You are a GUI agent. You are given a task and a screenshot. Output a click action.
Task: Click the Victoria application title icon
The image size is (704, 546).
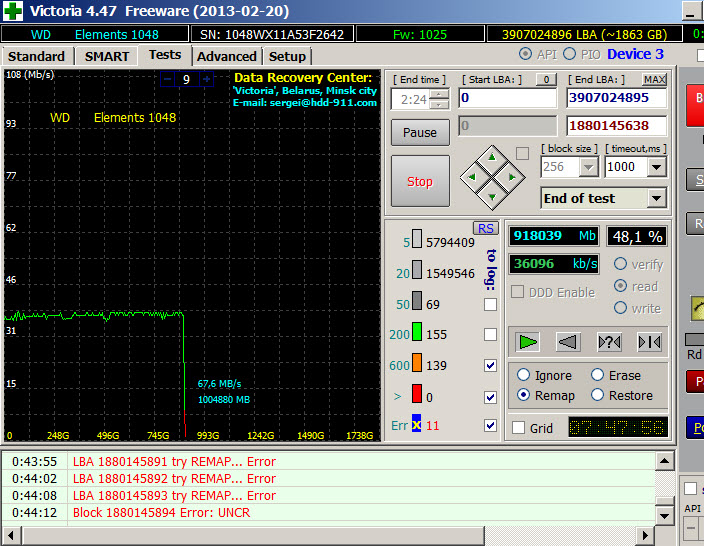pyautogui.click(x=13, y=12)
